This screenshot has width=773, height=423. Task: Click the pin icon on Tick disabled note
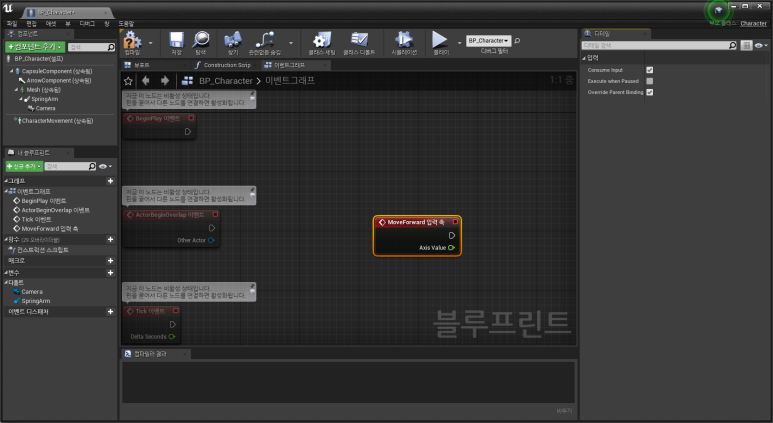coord(252,288)
